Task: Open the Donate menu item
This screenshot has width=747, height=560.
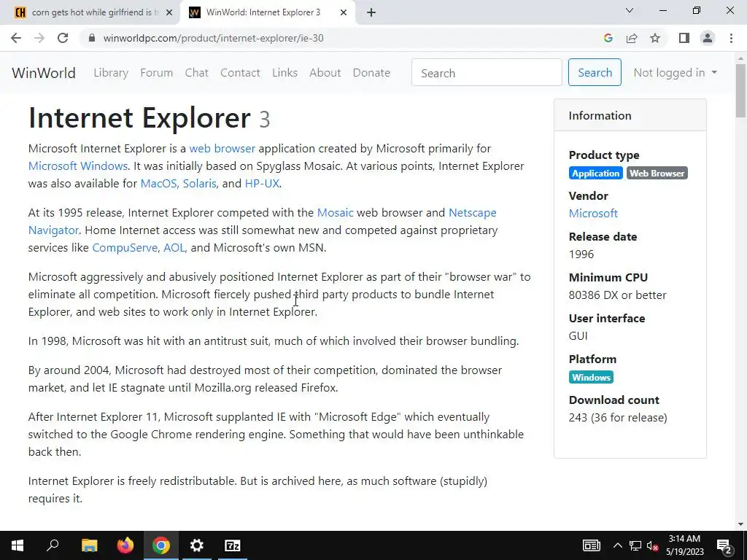Action: click(x=371, y=73)
